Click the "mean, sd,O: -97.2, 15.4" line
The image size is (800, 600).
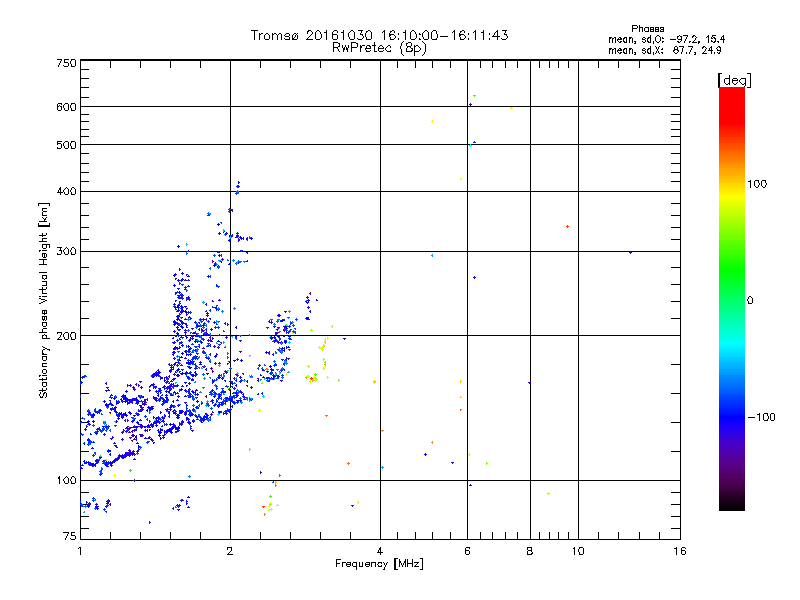click(666, 39)
